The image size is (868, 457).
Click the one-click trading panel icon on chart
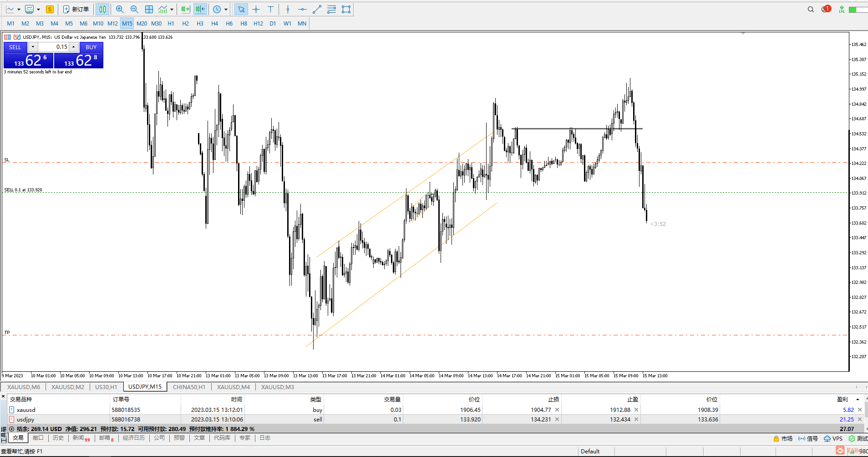tap(7, 37)
